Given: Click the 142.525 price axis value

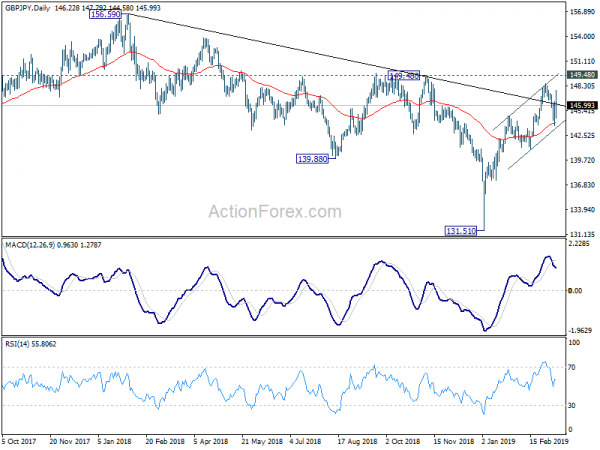Looking at the screenshot, I should tap(582, 135).
